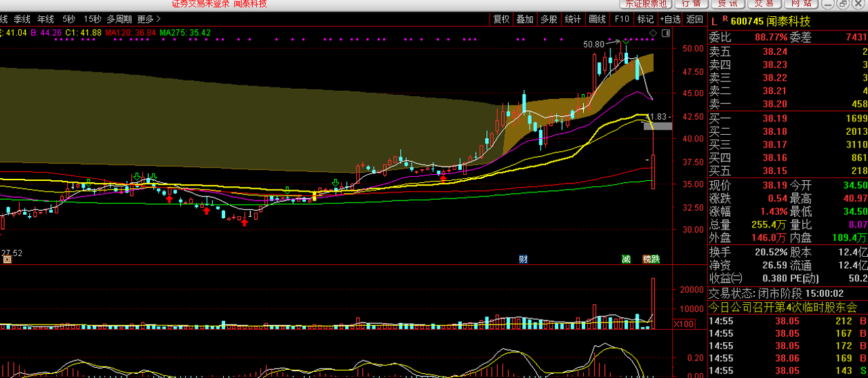Viewport: 868px width, 378px height.
Task: Add the stock via +自选 button
Action: pos(669,19)
